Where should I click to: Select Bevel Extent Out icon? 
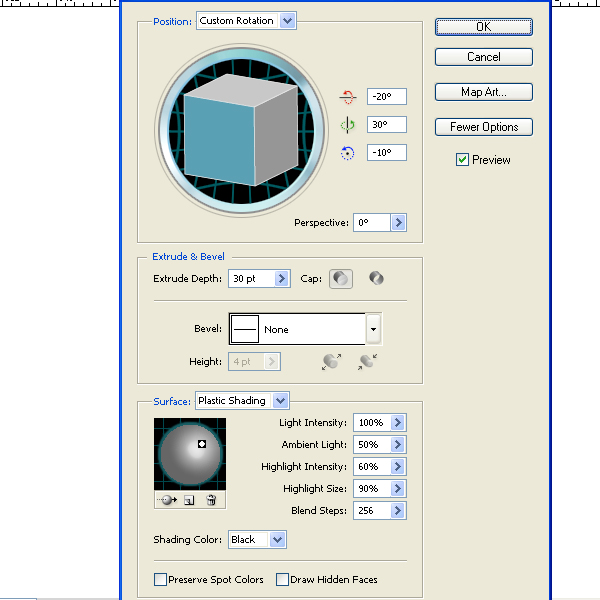[x=331, y=362]
